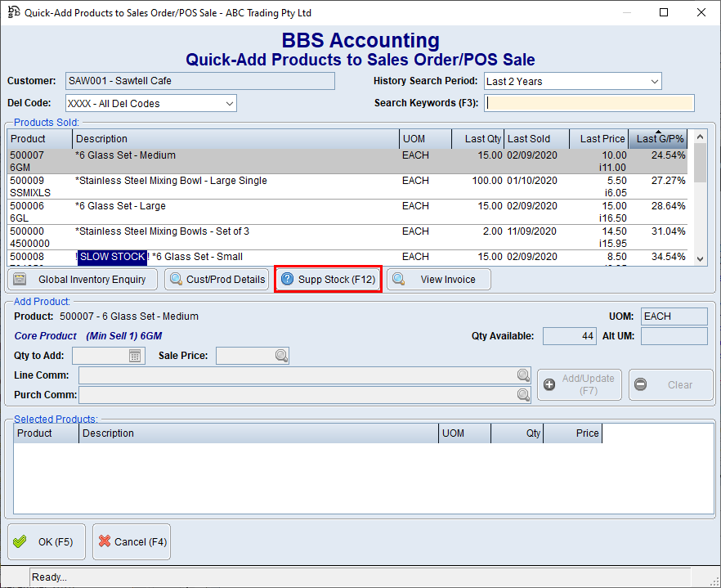Click the Cancel (F4) button
Viewport: 721px width, 588px height.
(132, 541)
